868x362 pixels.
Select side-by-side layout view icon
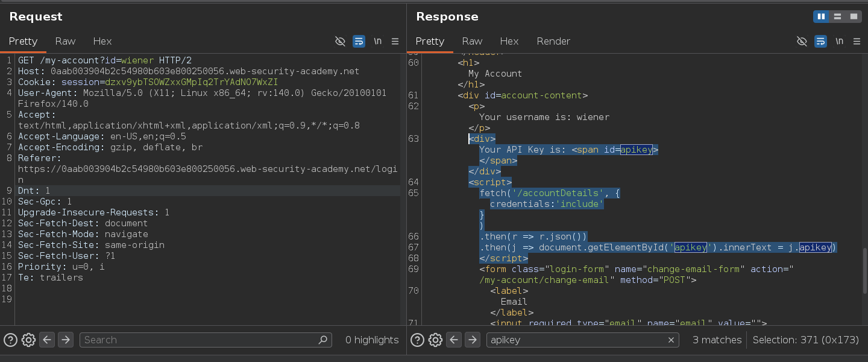[821, 16]
